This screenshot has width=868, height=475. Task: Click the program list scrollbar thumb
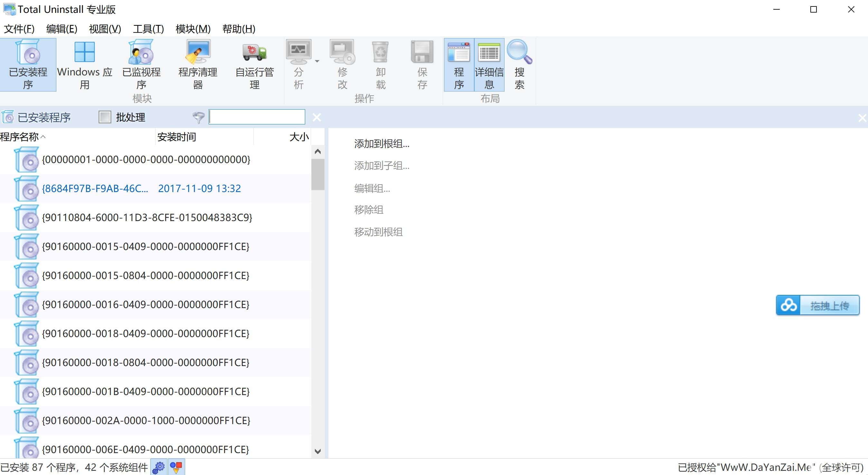318,174
